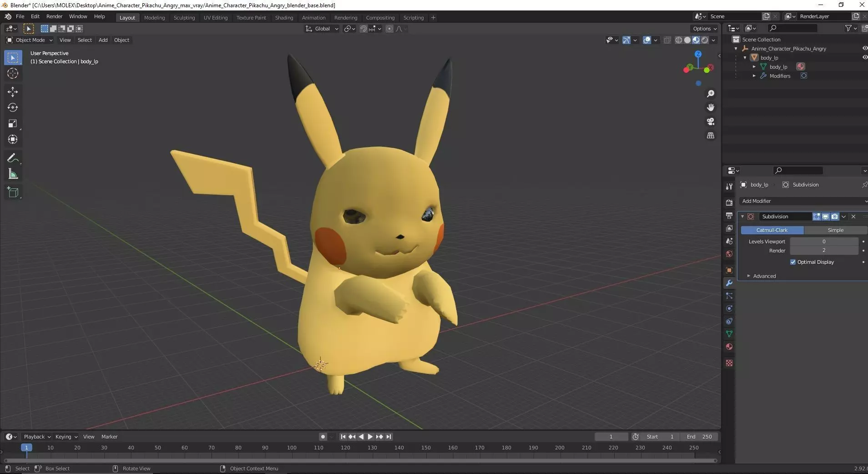Image resolution: width=868 pixels, height=474 pixels.
Task: Open the Output properties tab
Action: pos(729,215)
